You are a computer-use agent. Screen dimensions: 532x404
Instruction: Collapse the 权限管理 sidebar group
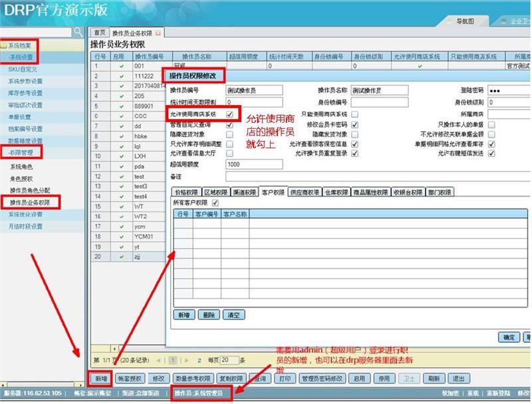(x=21, y=153)
